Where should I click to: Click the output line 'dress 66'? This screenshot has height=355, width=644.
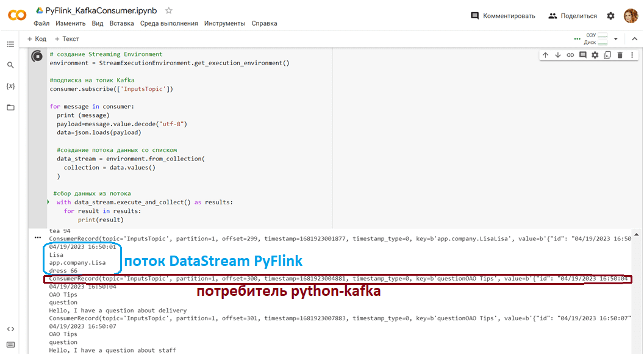coord(63,270)
